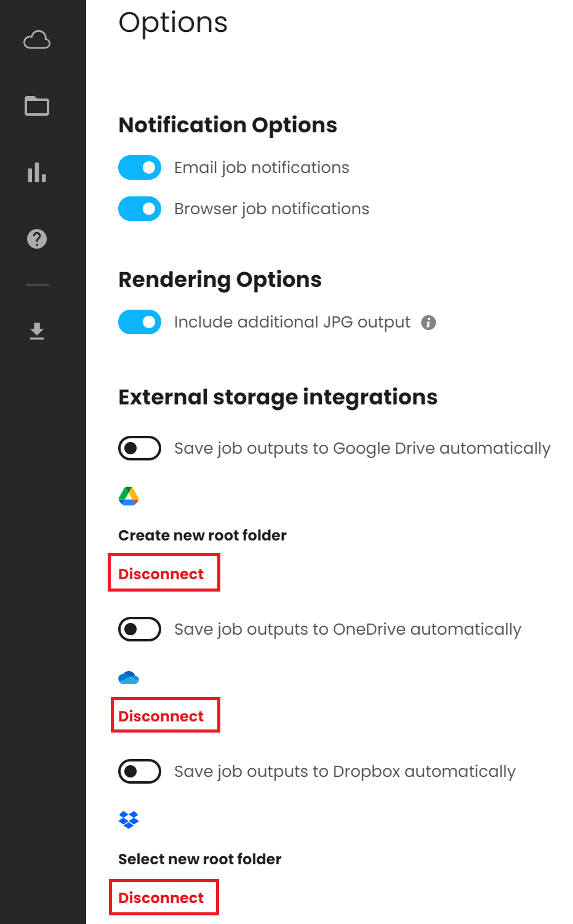Disable Email job notifications toggle
573x924 pixels.
pyautogui.click(x=140, y=167)
